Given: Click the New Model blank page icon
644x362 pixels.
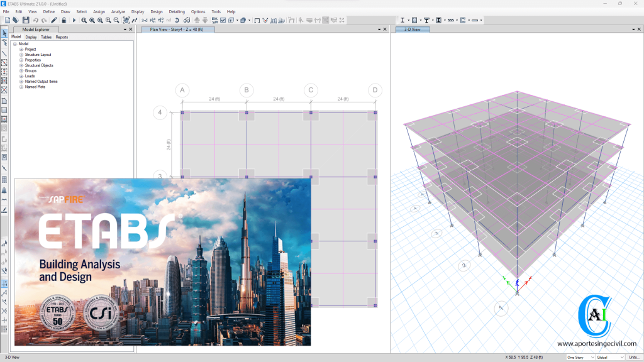Looking at the screenshot, I should click(x=7, y=20).
